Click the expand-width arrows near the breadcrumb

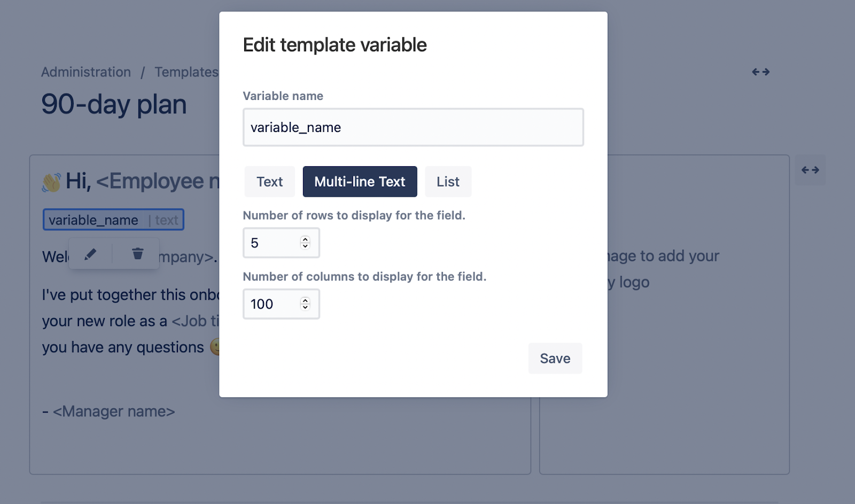click(761, 72)
